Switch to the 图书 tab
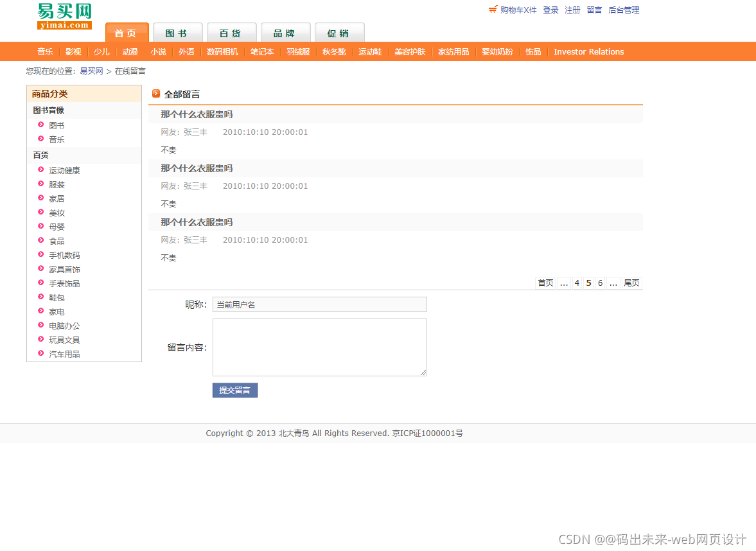This screenshot has width=756, height=551. click(x=177, y=33)
